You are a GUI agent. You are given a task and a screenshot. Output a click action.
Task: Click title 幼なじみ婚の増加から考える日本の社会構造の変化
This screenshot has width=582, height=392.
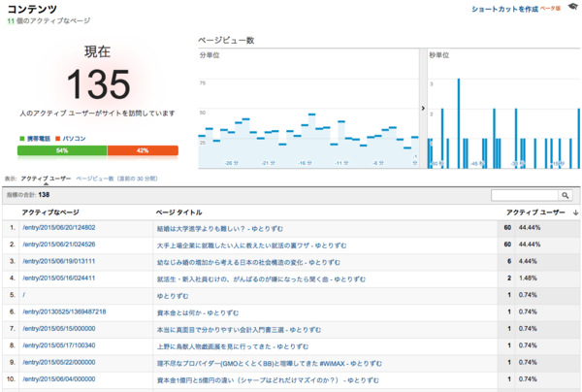point(248,262)
